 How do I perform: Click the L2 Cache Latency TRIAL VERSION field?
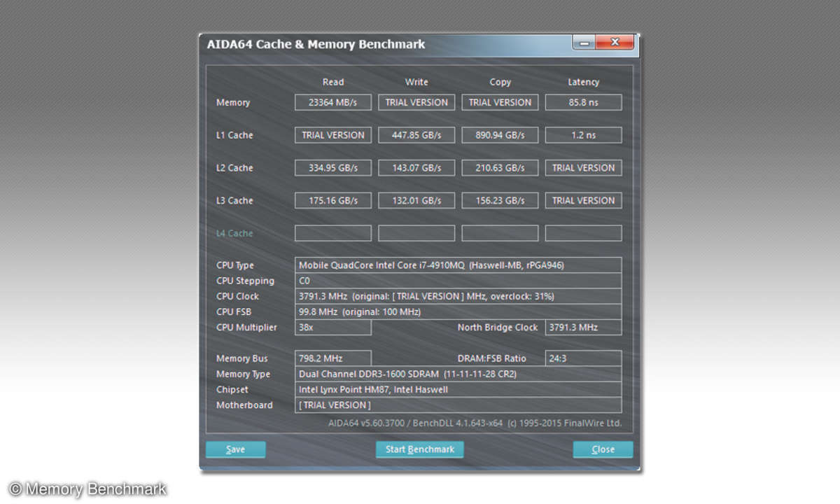click(583, 168)
